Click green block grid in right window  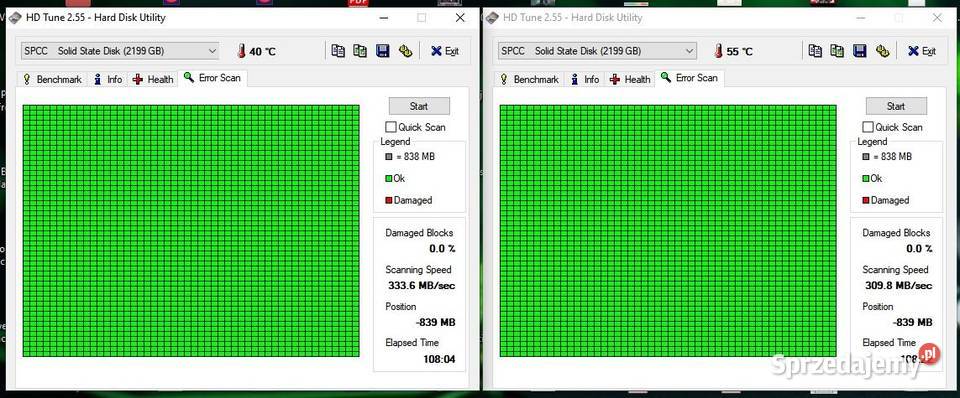tap(668, 231)
